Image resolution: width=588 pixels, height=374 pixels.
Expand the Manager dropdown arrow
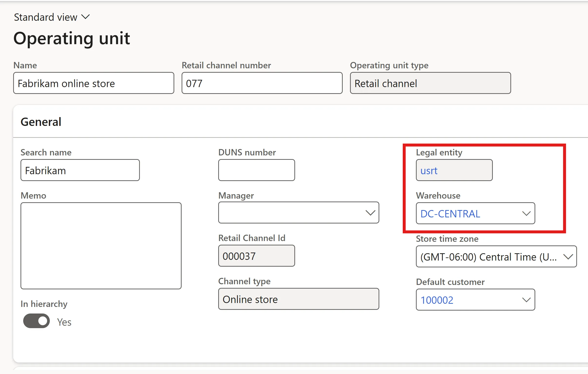(x=370, y=213)
